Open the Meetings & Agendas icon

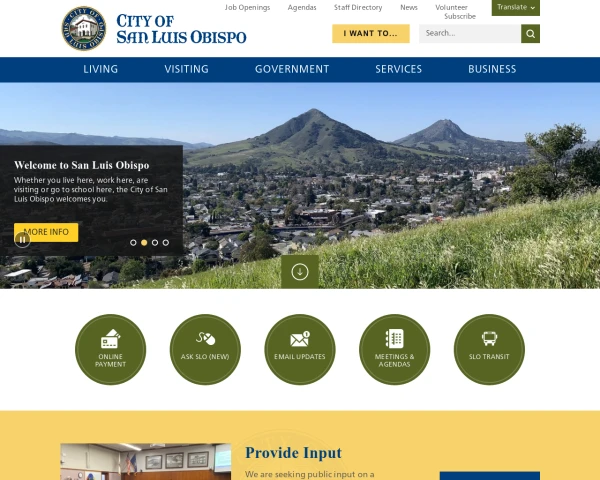click(394, 349)
